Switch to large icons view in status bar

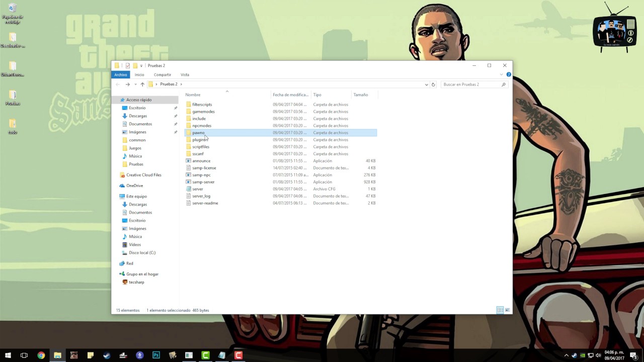click(x=507, y=310)
